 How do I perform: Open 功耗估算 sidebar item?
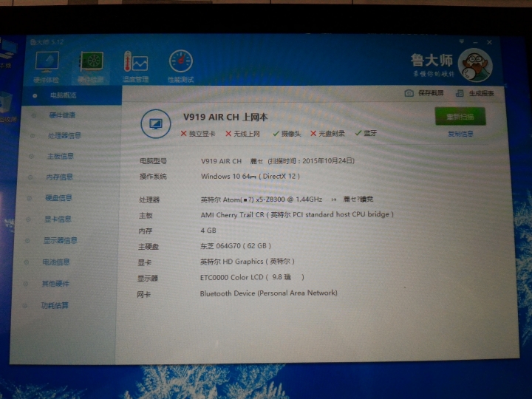55,305
